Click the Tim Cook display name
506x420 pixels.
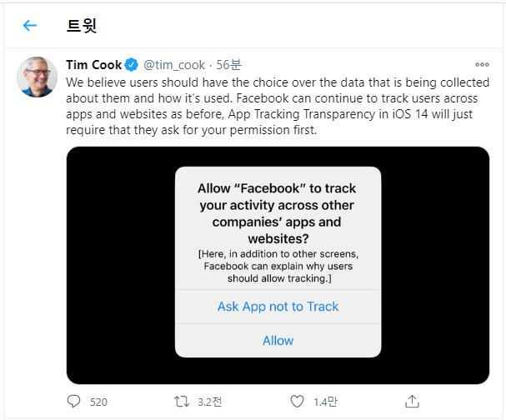tap(93, 65)
